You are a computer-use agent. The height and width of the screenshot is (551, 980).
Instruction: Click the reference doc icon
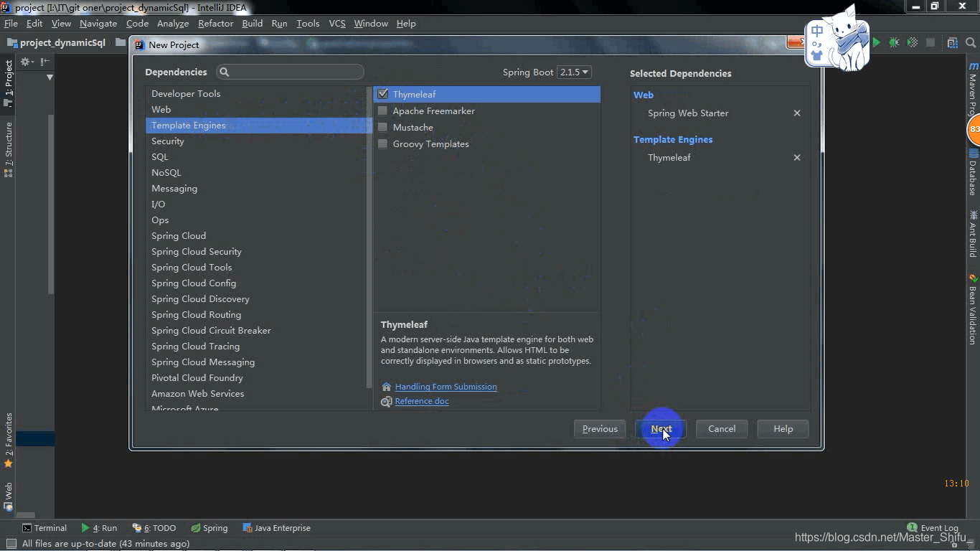pos(387,402)
